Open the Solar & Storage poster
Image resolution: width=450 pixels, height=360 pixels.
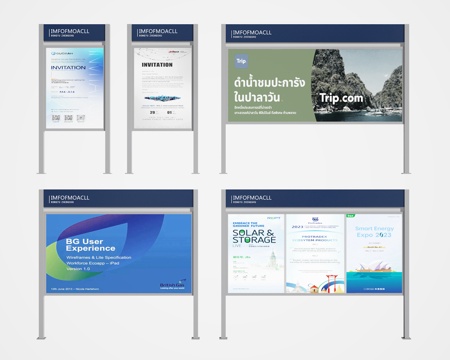[256, 253]
